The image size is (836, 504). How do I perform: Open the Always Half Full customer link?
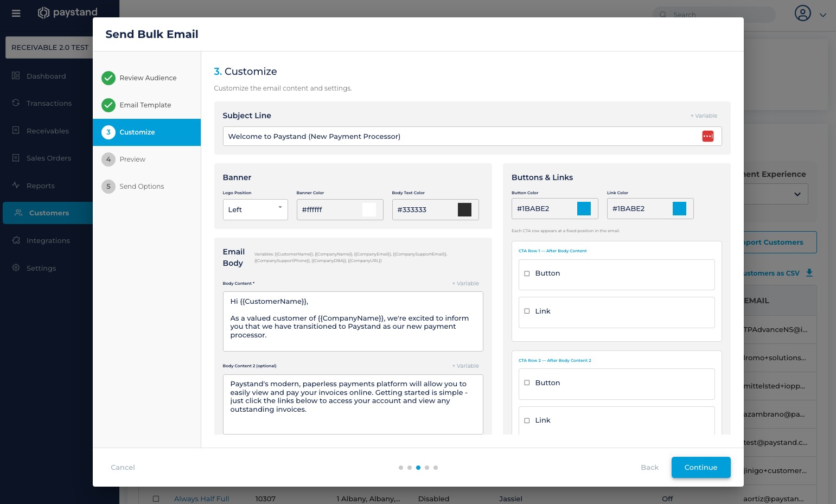201,499
